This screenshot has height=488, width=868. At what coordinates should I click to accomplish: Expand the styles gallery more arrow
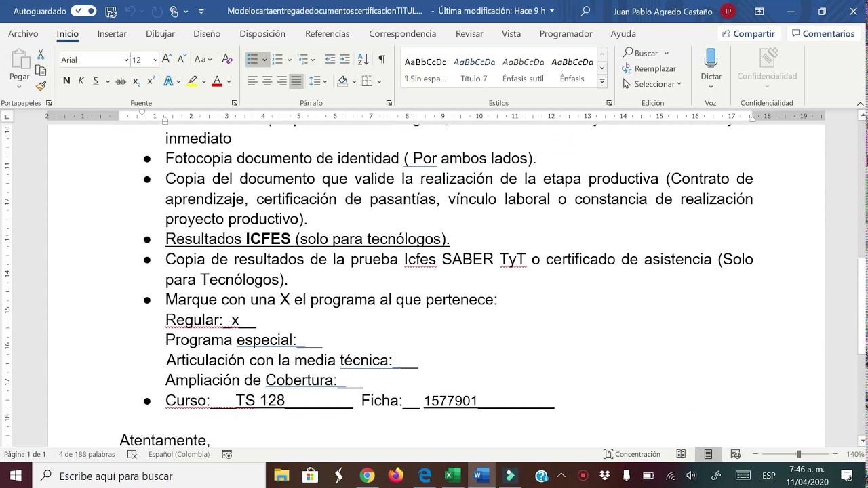coord(601,81)
